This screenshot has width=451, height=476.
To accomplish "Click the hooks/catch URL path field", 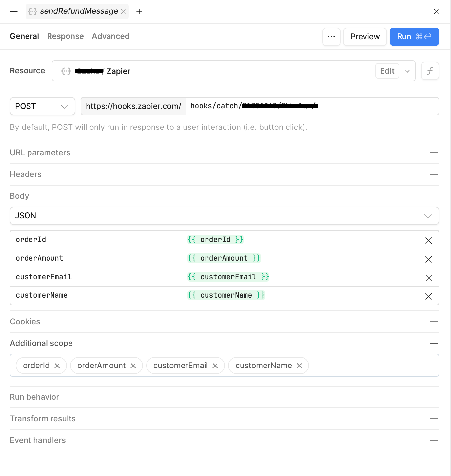I will 312,106.
